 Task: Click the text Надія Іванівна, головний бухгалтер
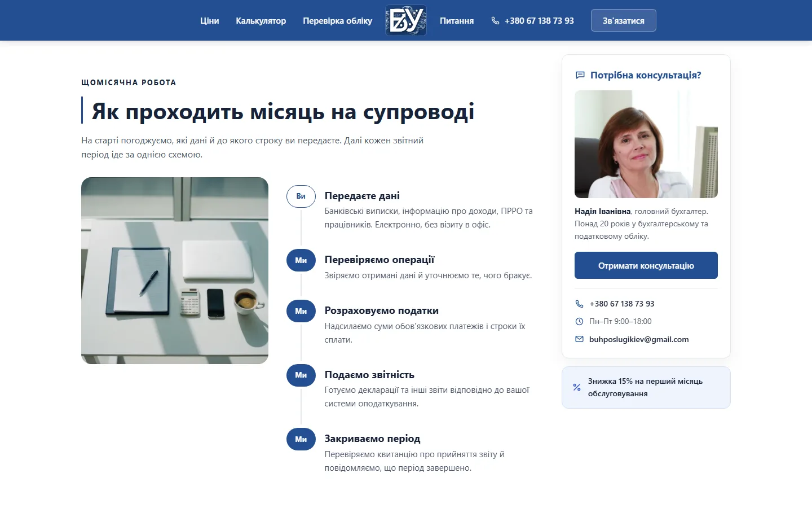click(x=641, y=211)
